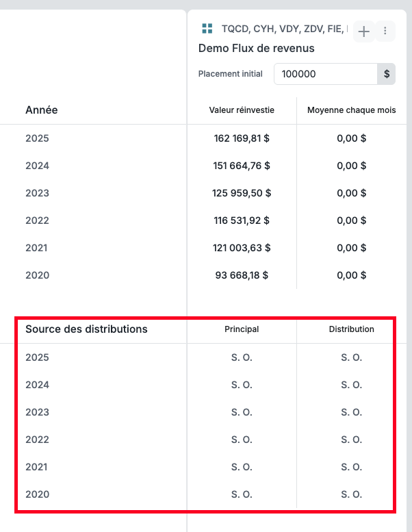Click the Placement initial label

pyautogui.click(x=231, y=74)
